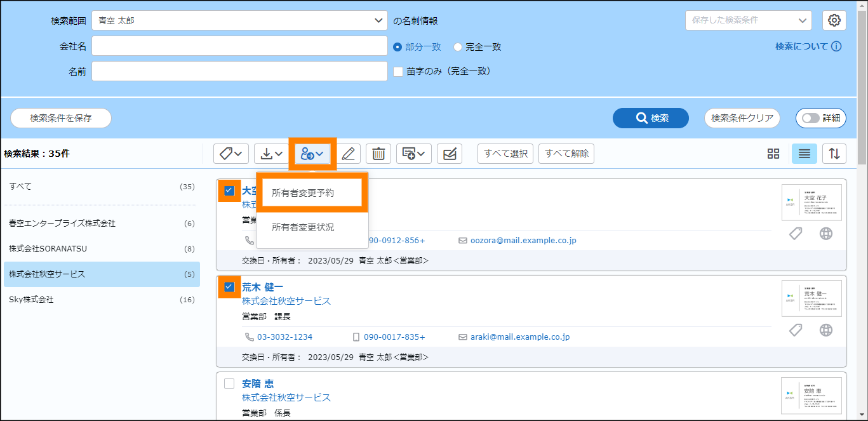This screenshot has width=868, height=421.
Task: Click tag icon on 大空 花子 card
Action: coord(796,234)
